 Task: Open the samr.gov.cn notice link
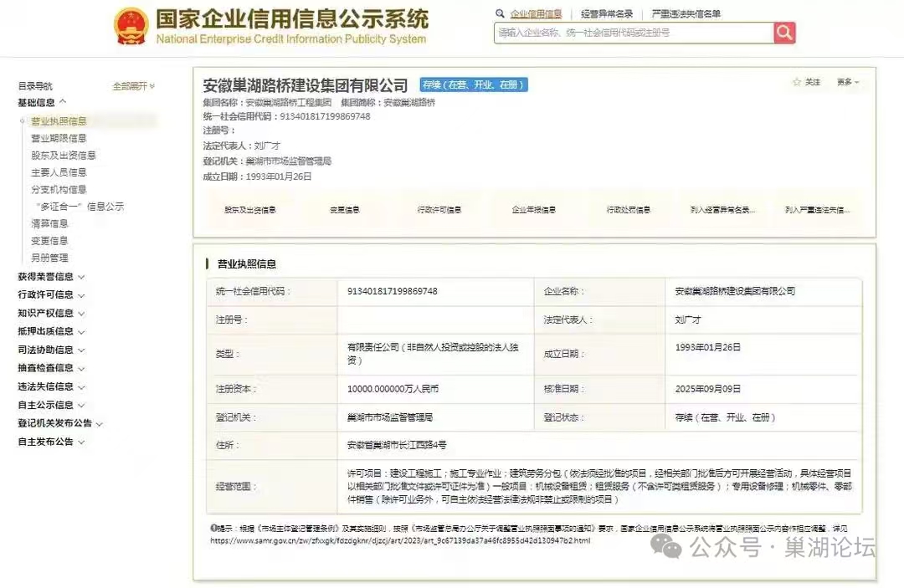(x=400, y=541)
